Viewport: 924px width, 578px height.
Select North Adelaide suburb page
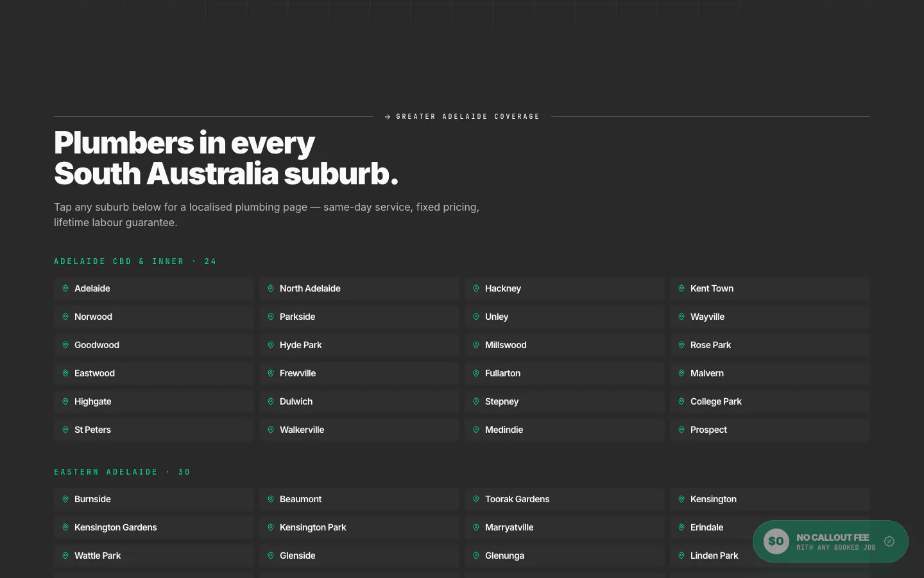pos(359,288)
